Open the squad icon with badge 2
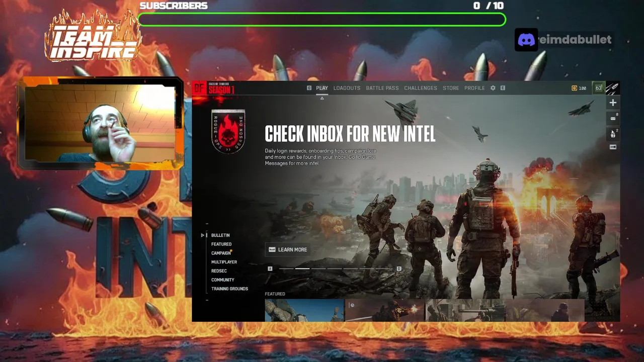Screen dimensions: 644x362 coord(613,133)
